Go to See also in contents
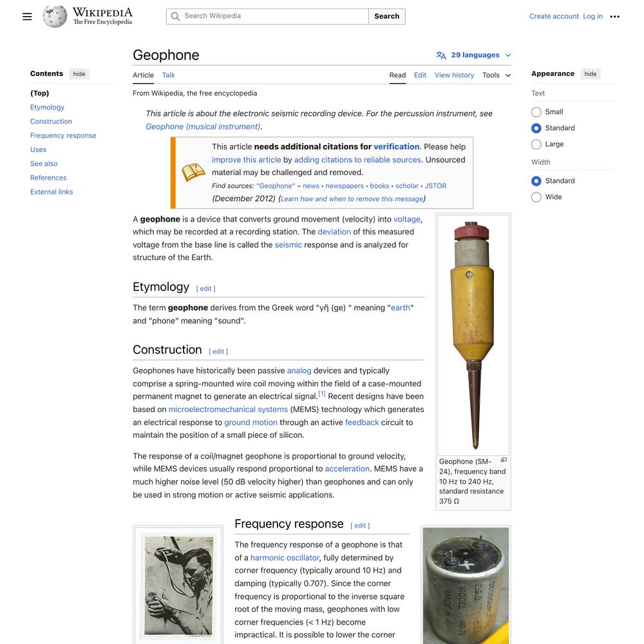644x644 pixels. coord(44,164)
